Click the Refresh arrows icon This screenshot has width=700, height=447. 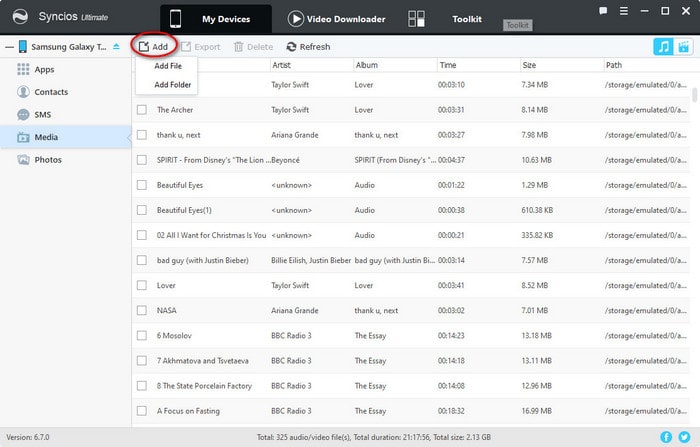coord(291,46)
